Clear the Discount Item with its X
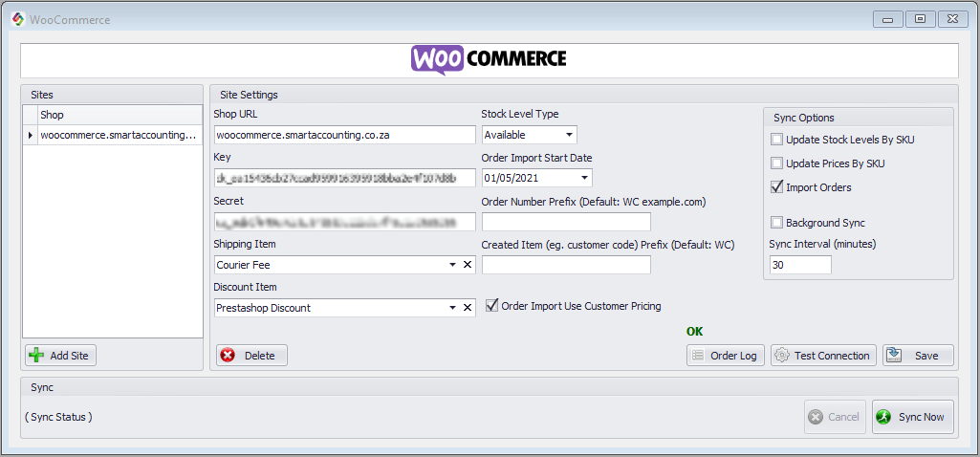Image resolution: width=980 pixels, height=457 pixels. pyautogui.click(x=467, y=308)
